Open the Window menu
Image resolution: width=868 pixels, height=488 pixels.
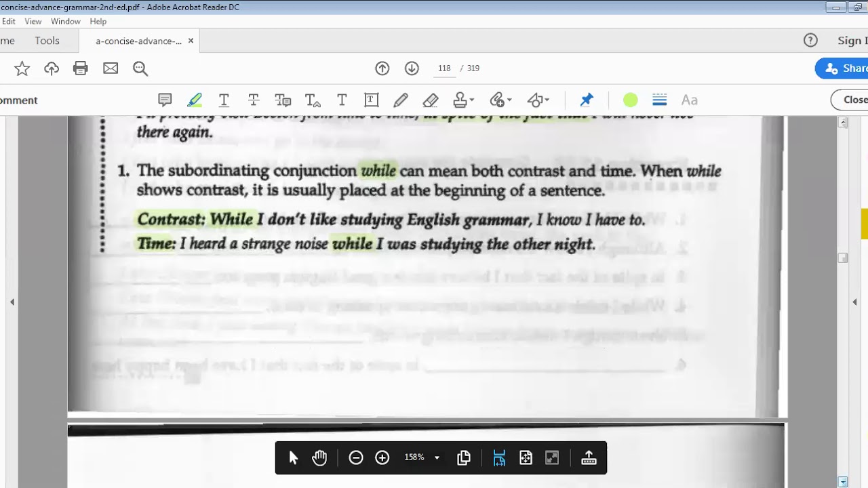pos(66,22)
